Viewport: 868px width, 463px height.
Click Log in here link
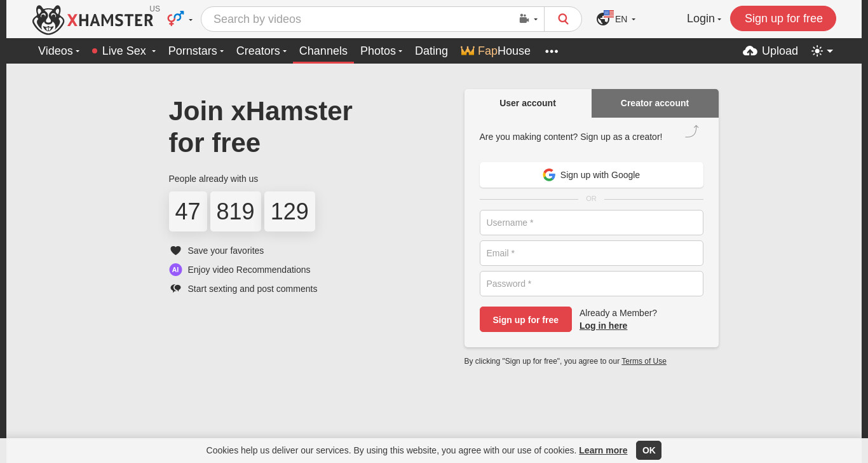coord(603,326)
